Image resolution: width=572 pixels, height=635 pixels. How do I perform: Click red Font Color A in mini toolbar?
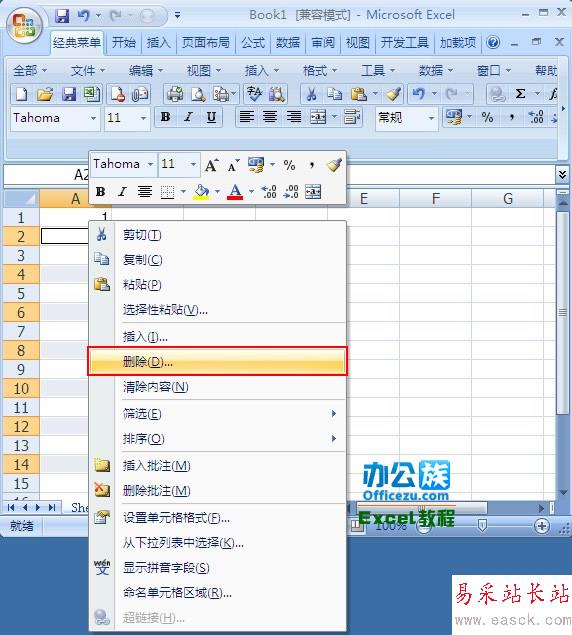[x=235, y=192]
